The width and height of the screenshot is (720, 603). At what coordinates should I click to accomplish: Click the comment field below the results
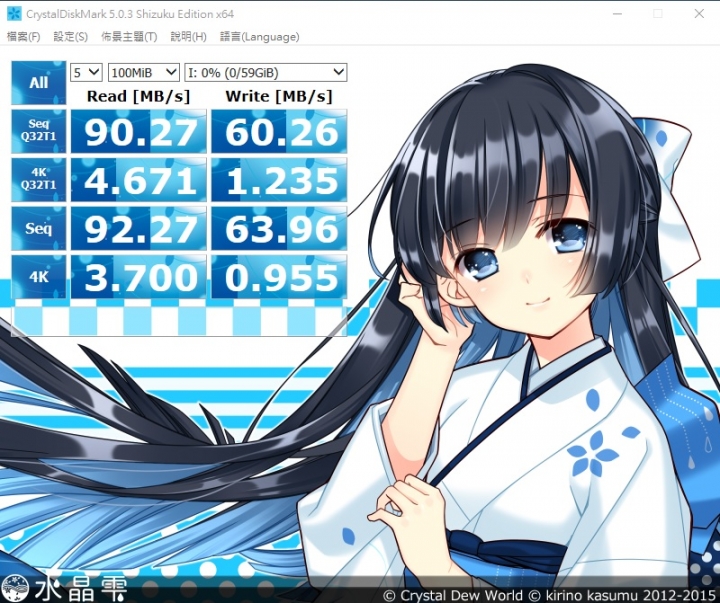[179, 320]
